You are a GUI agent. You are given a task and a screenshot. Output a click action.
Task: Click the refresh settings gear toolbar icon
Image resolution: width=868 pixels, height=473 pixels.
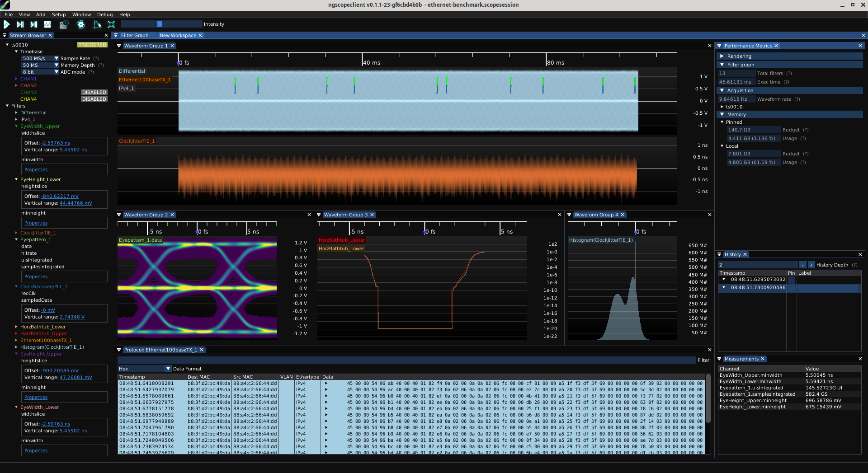pos(81,24)
